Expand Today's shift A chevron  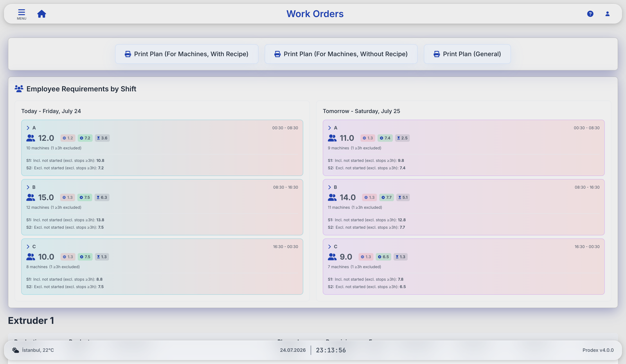[x=28, y=128]
